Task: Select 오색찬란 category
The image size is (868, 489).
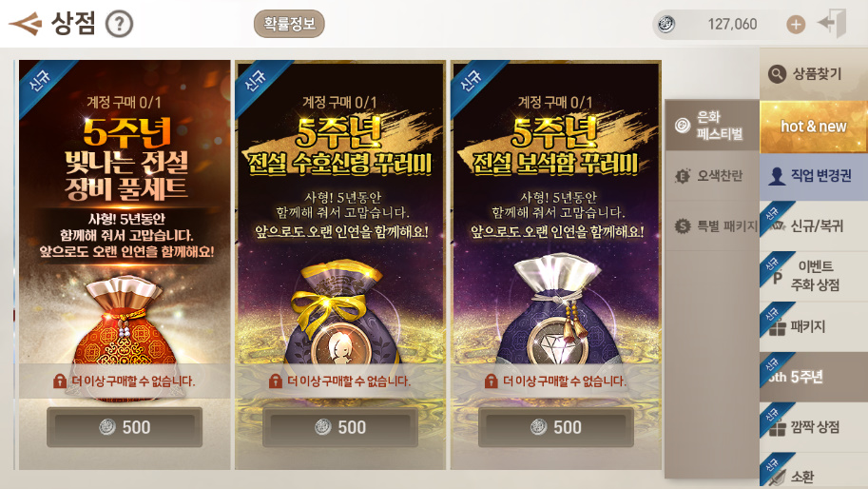Action: [711, 176]
